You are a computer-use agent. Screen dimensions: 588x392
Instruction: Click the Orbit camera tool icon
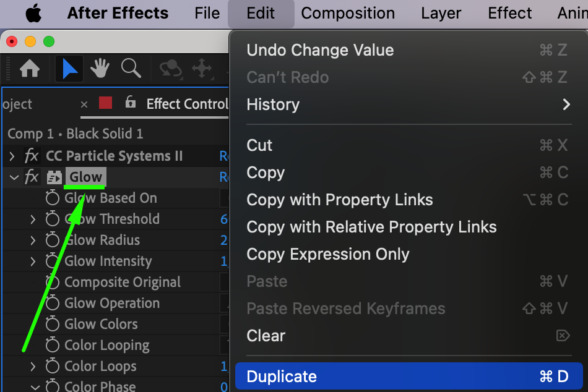(x=168, y=69)
